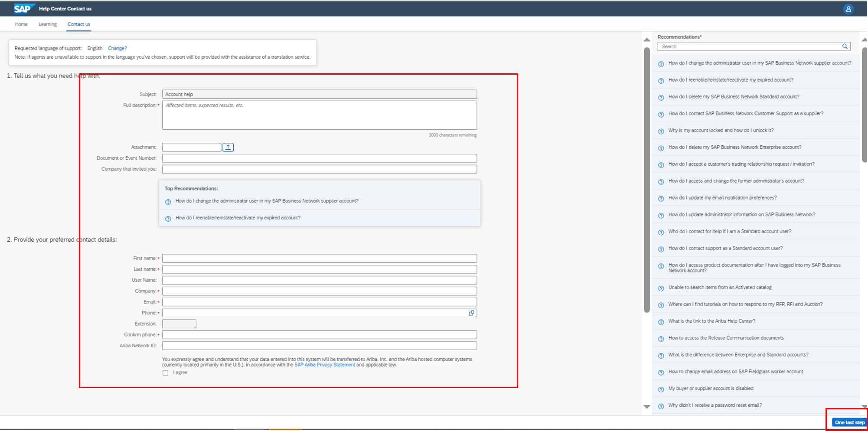Image resolution: width=868 pixels, height=431 pixels.
Task: Click the Subject input field
Action: click(x=320, y=94)
